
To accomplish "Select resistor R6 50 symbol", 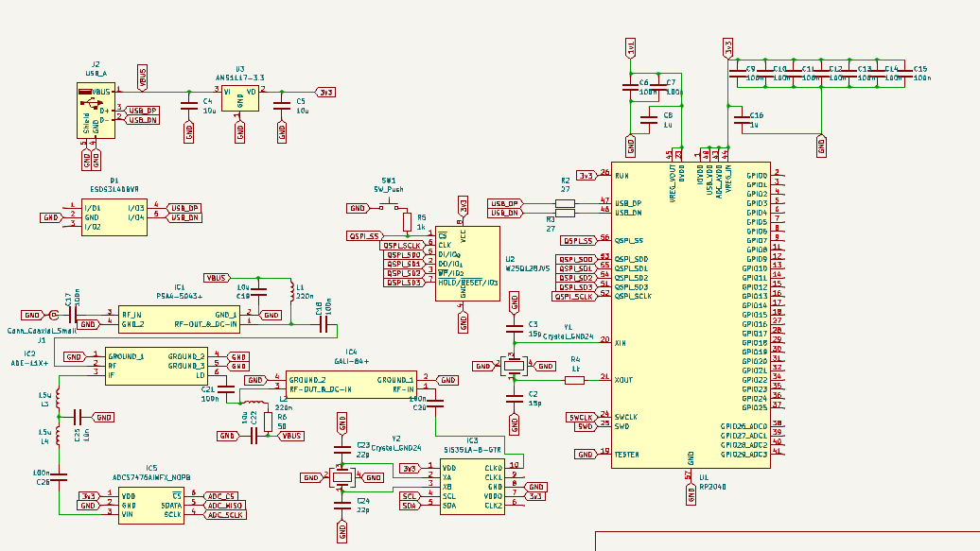I will coord(268,422).
